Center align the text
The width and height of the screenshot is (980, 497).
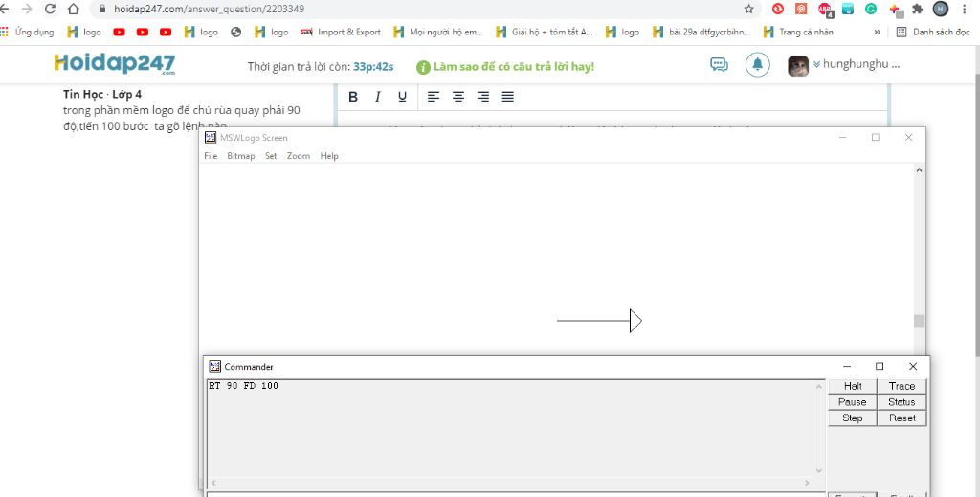[x=458, y=97]
